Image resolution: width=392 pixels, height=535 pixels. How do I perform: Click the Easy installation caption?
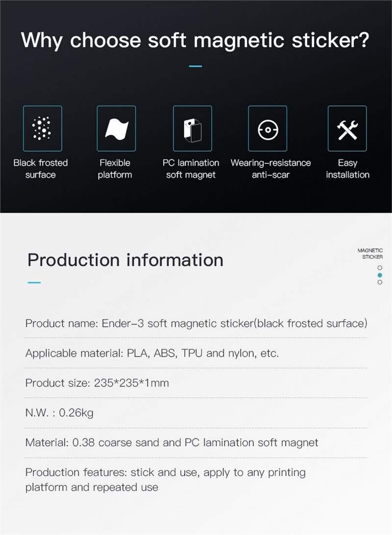click(347, 169)
